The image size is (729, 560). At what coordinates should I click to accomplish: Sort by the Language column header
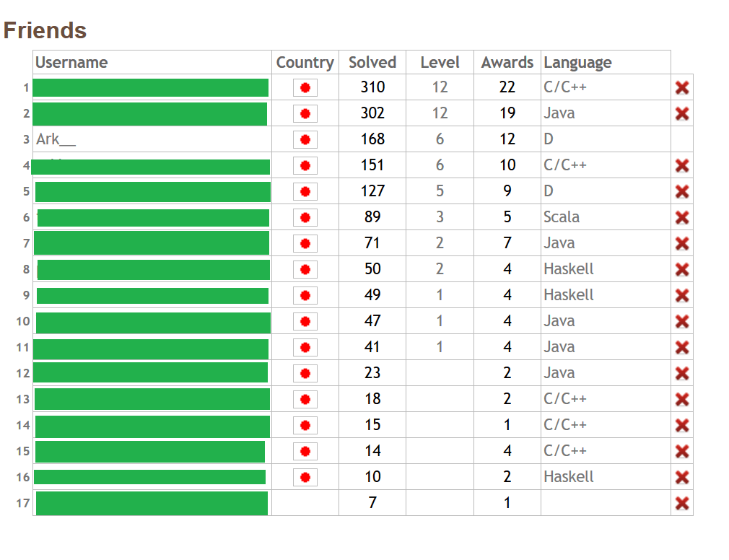[x=578, y=62]
